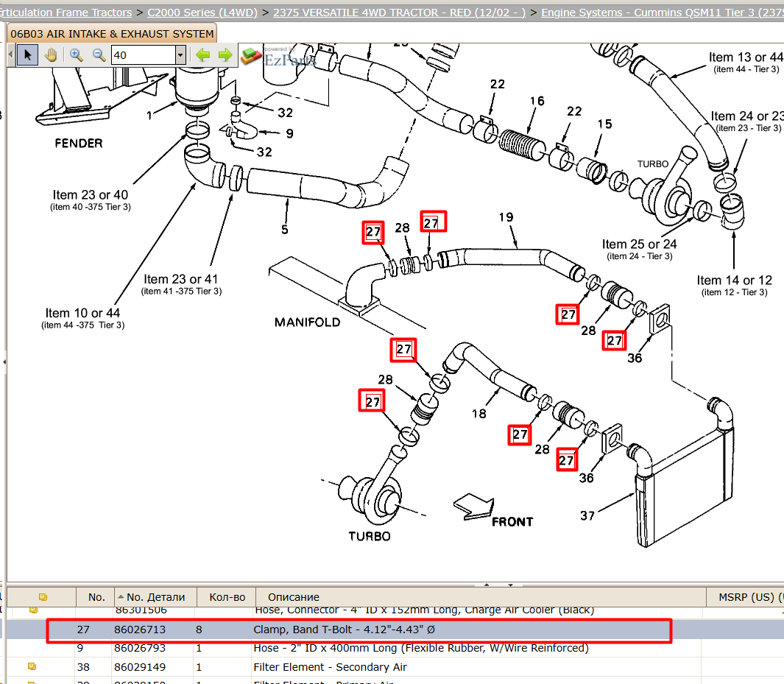Viewport: 784px width, 684px height.
Task: Go to previous page with green left arrow
Action: (x=202, y=55)
